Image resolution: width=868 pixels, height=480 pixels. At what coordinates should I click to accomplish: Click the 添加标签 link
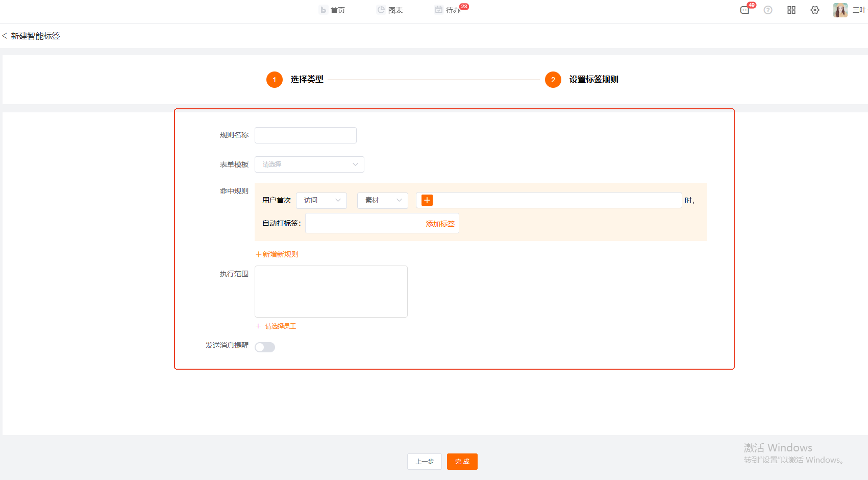tap(440, 224)
